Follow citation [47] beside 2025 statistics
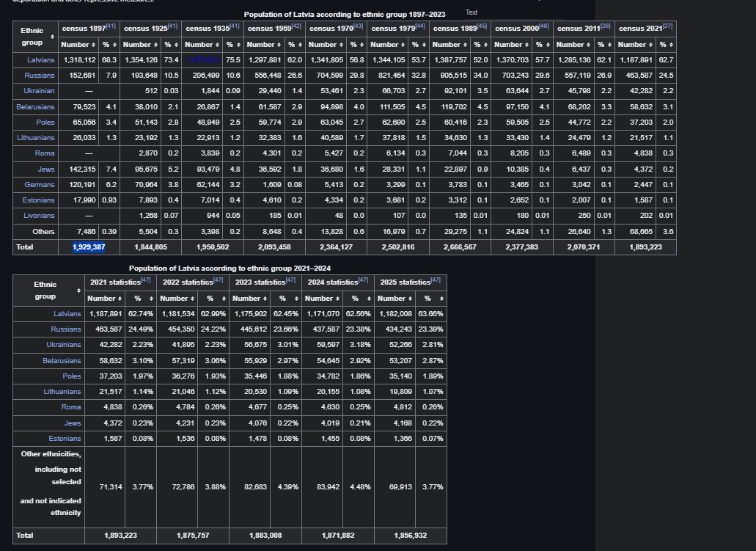Screen dimensions: 756x551 coord(436,280)
